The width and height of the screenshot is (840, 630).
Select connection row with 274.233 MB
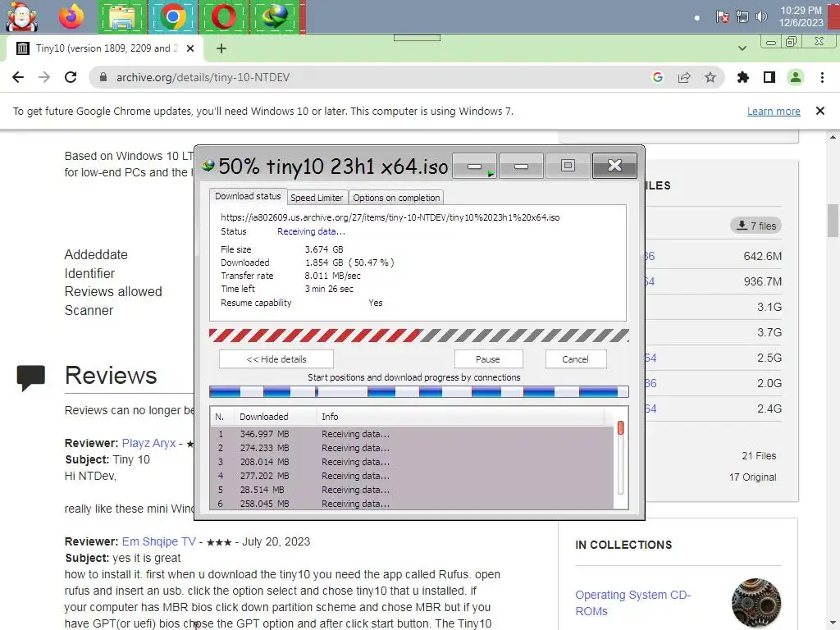coord(413,448)
